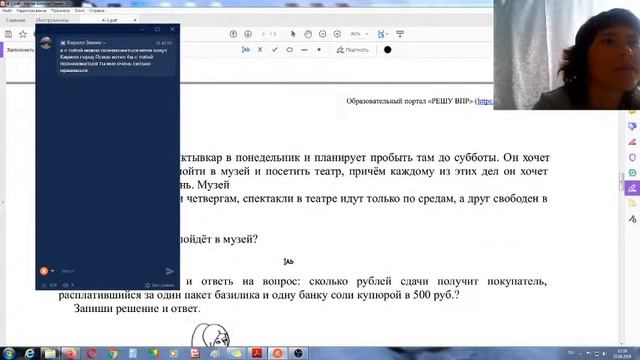
Task: Open Google Chrome from taskbar
Action: pyautogui.click(x=113, y=353)
